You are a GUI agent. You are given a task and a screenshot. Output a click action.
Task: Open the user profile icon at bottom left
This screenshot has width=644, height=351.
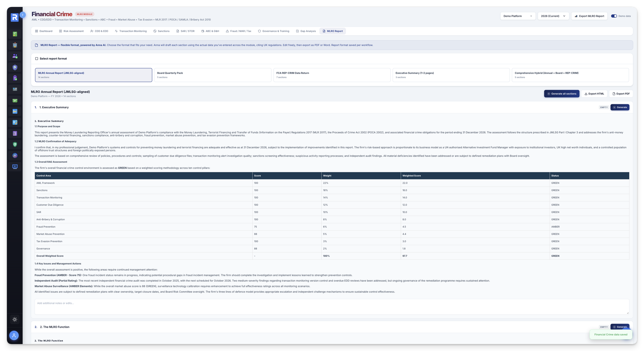click(x=14, y=336)
